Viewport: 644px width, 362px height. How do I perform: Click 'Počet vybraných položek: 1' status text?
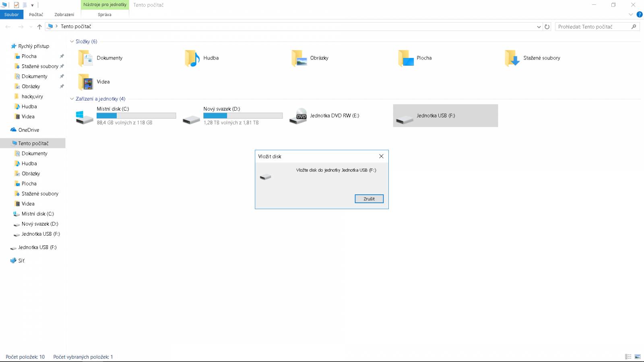[83, 357]
